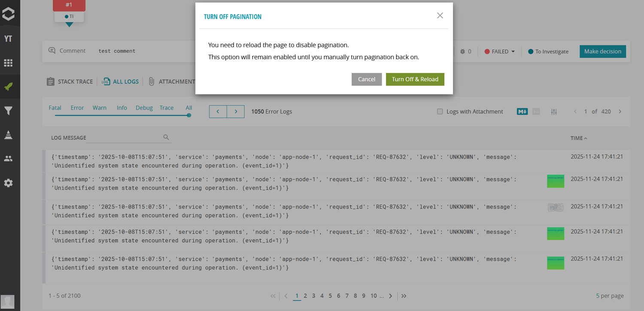Go to next page in bottom pagination
The height and width of the screenshot is (311, 644).
click(x=390, y=296)
